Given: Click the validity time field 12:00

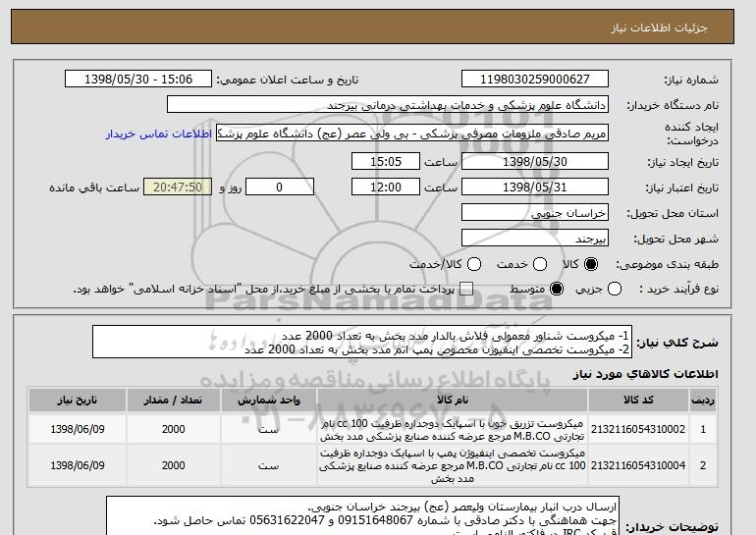Looking at the screenshot, I should [x=386, y=187].
